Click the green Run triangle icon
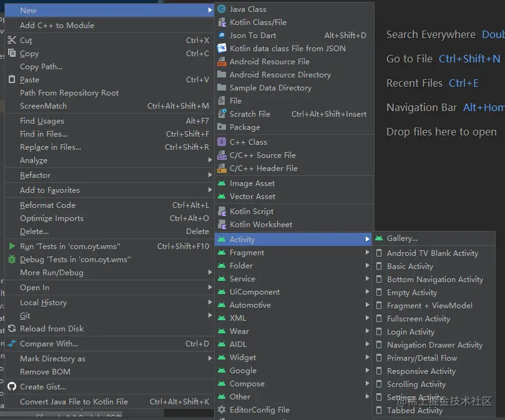Image resolution: width=505 pixels, height=420 pixels. tap(12, 246)
